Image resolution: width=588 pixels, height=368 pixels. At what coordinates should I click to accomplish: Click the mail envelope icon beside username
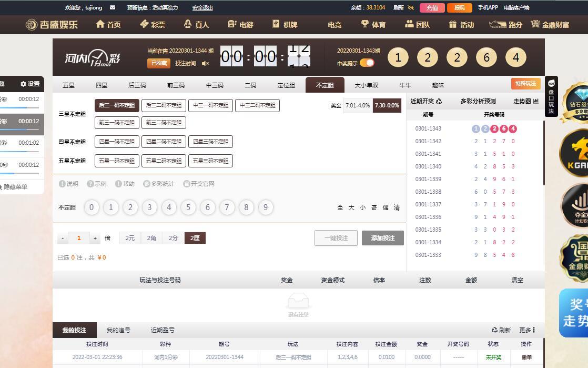tap(113, 8)
